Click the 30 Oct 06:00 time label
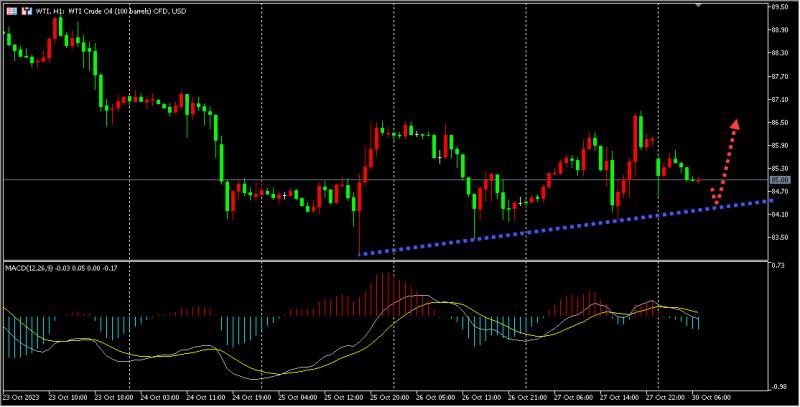This screenshot has height=407, width=800. tap(711, 397)
